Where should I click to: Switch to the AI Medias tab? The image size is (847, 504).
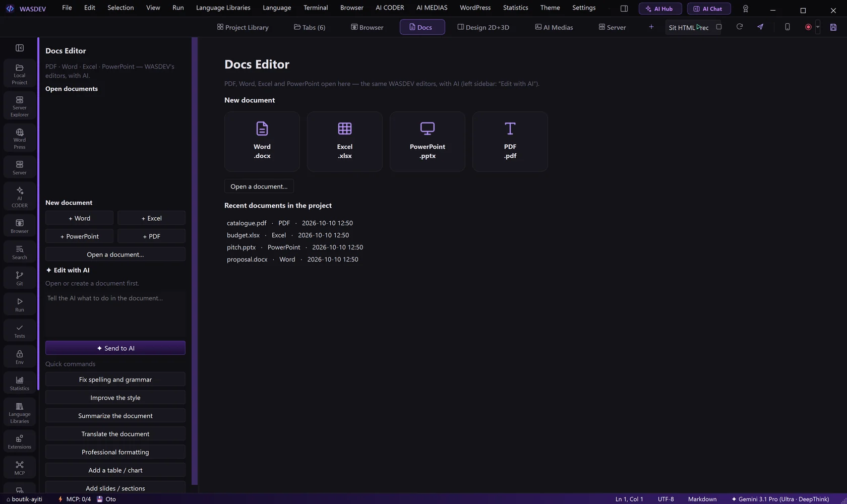click(x=554, y=27)
